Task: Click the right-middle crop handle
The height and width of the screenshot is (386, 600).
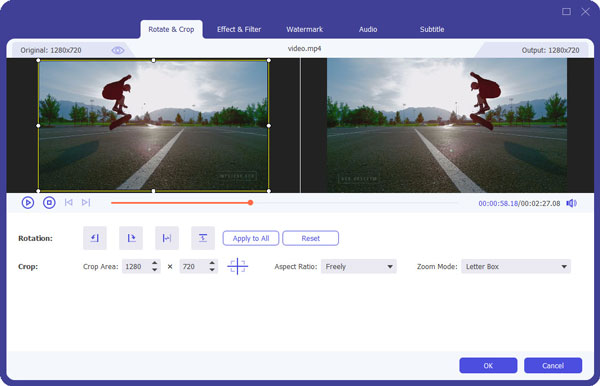Action: [x=269, y=125]
